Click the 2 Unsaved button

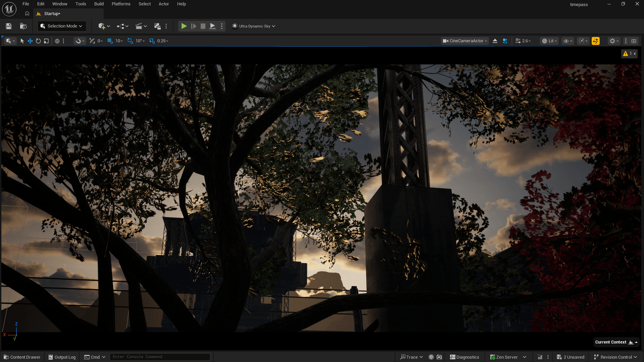571,357
